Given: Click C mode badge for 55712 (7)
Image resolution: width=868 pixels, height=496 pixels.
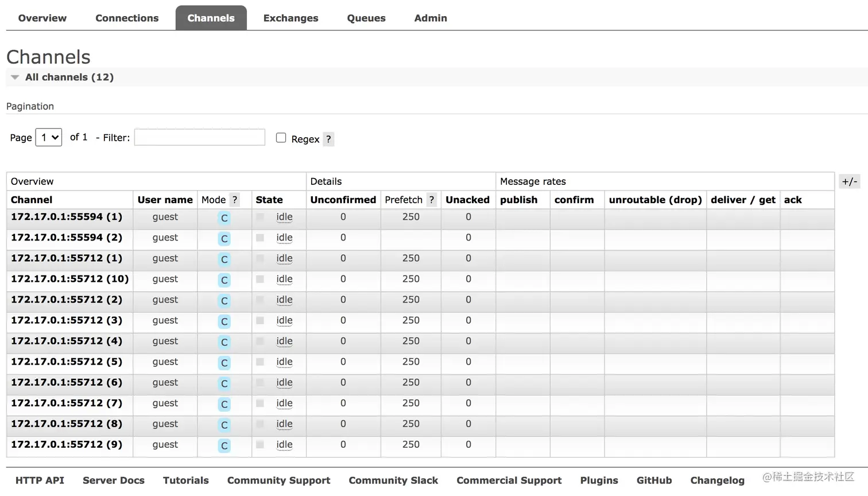Looking at the screenshot, I should click(224, 404).
